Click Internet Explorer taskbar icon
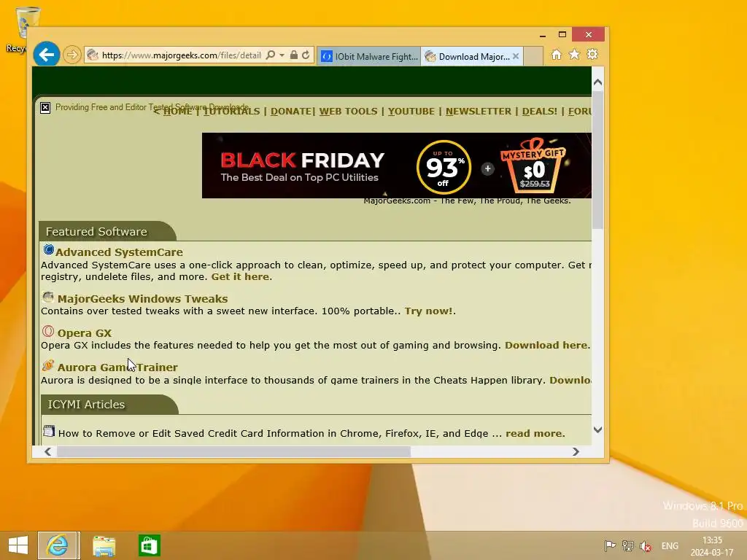This screenshot has height=560, width=747. 58,545
